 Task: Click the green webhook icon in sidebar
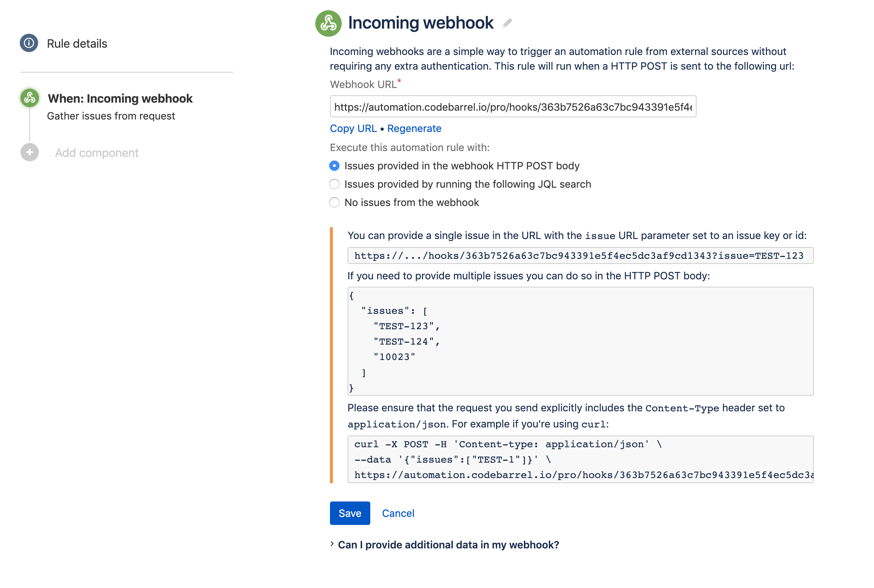(30, 98)
